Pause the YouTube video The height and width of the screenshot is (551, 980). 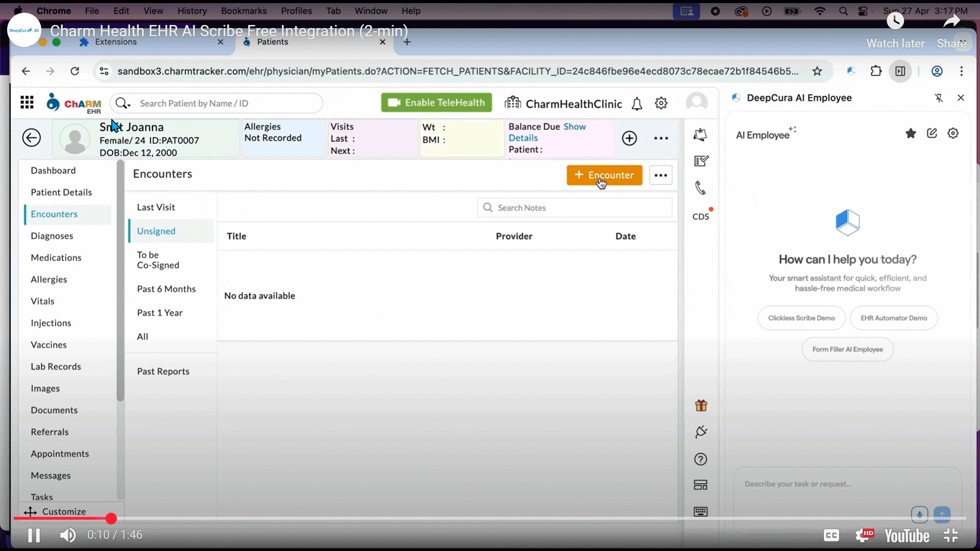click(x=34, y=535)
